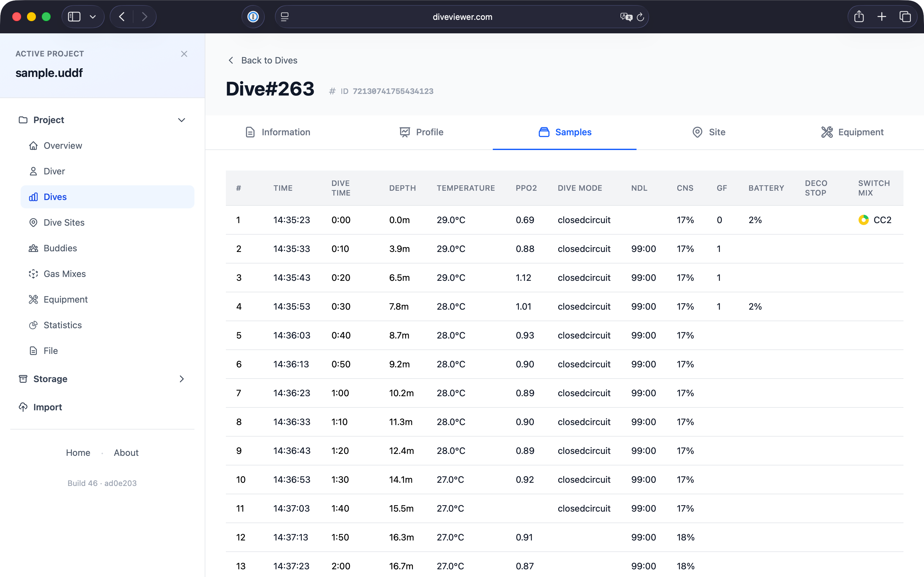This screenshot has height=577, width=924.
Task: Click the Dive Sites pin icon
Action: [x=33, y=223]
